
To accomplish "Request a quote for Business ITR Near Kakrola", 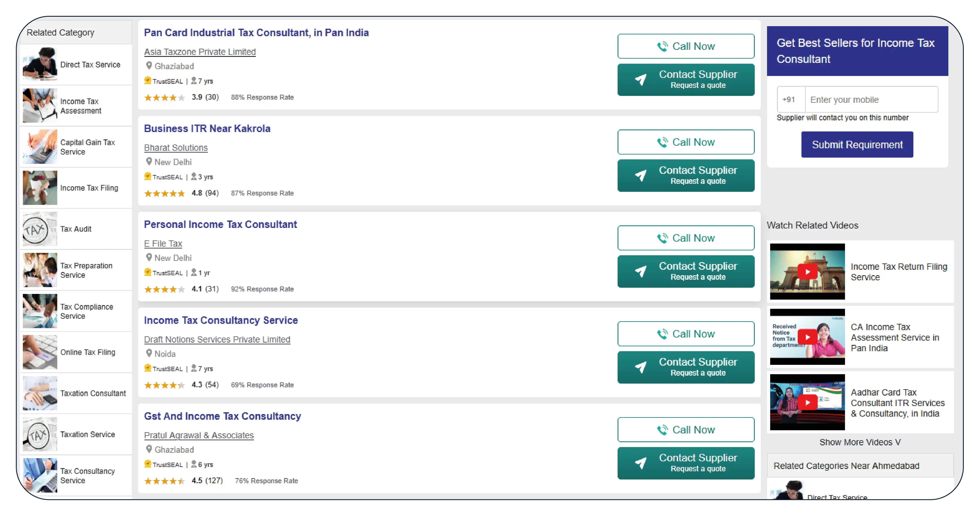I will click(x=686, y=175).
